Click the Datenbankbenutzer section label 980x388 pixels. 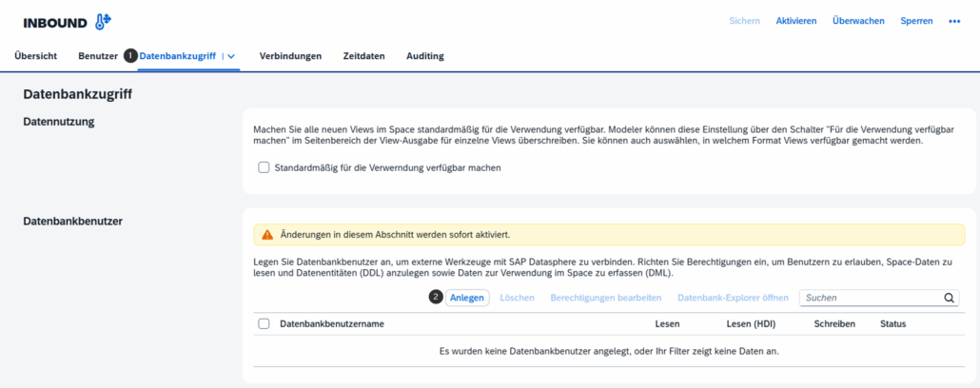pyautogui.click(x=73, y=221)
